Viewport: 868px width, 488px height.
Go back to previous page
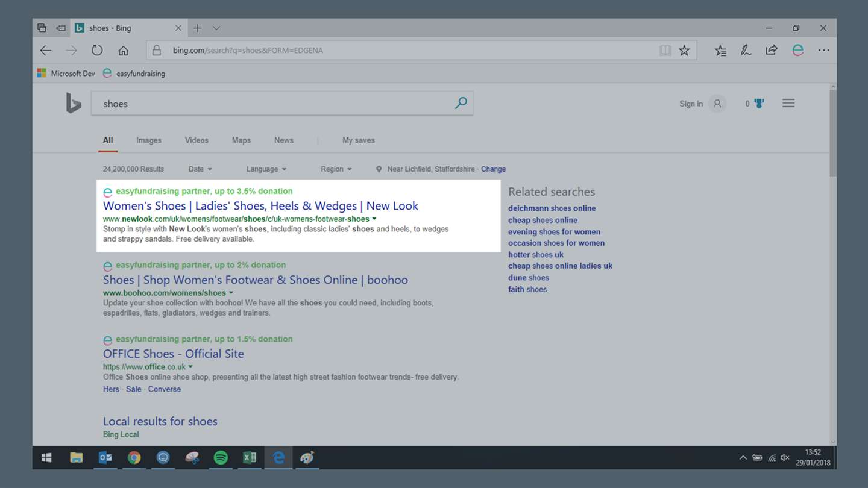tap(46, 51)
